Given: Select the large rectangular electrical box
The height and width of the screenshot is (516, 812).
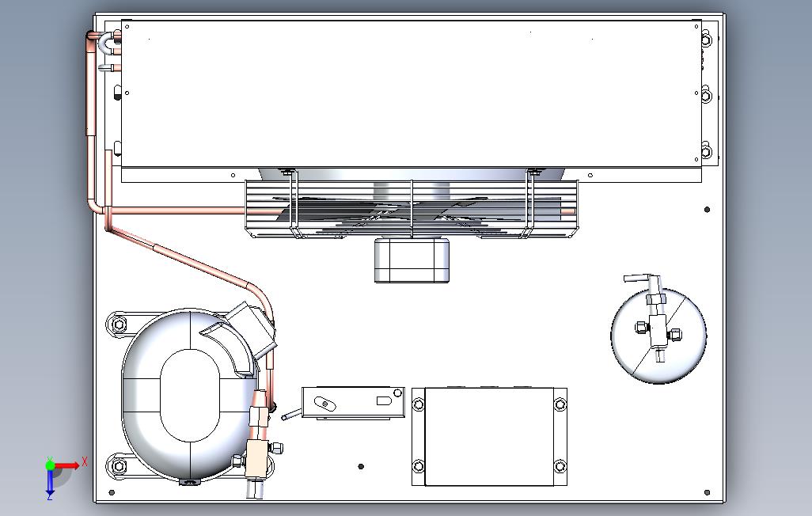Looking at the screenshot, I should tap(489, 437).
